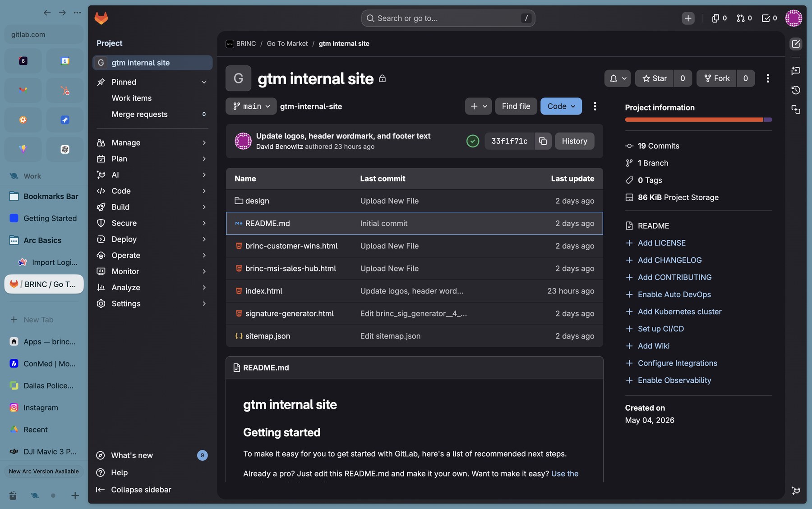
Task: Click the compose edit icon in right rail
Action: (x=796, y=44)
